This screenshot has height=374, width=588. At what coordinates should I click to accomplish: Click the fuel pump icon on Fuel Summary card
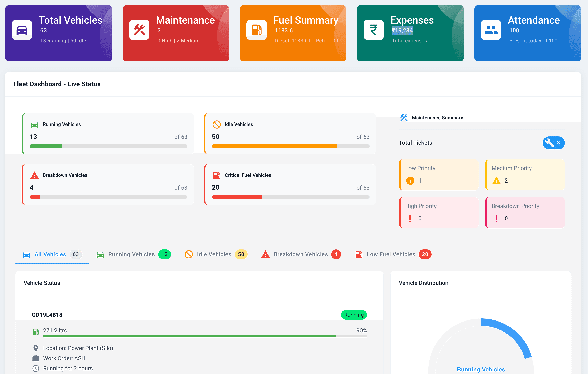(256, 30)
